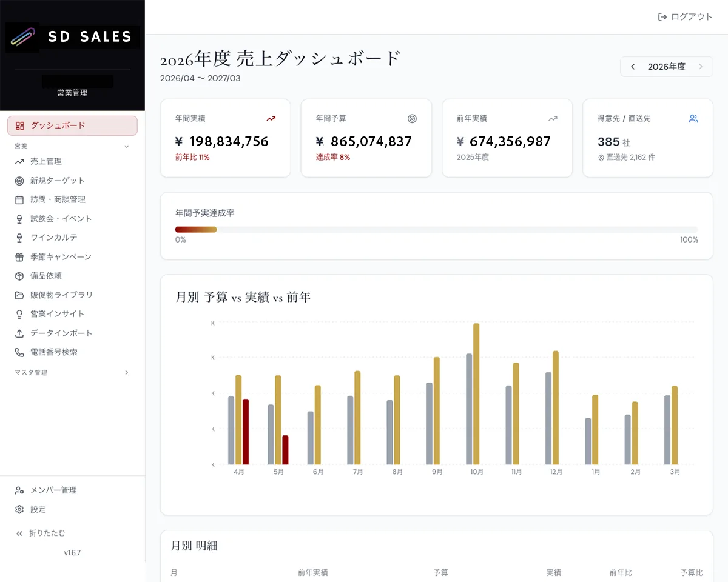728x582 pixels.
Task: Click the 年間予実達成率 progress bar
Action: pos(436,230)
